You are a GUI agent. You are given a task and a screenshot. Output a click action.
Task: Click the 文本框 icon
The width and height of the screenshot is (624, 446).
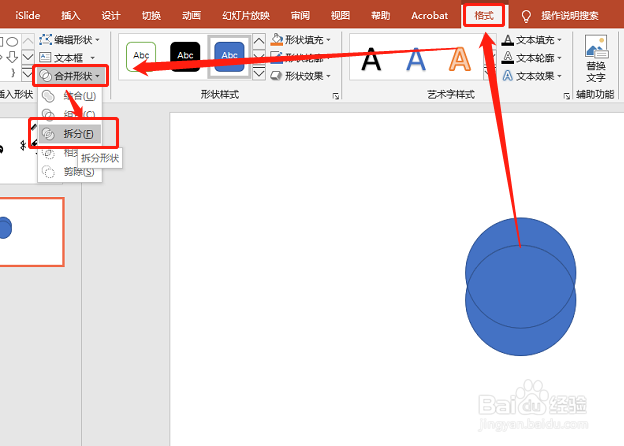[x=45, y=58]
